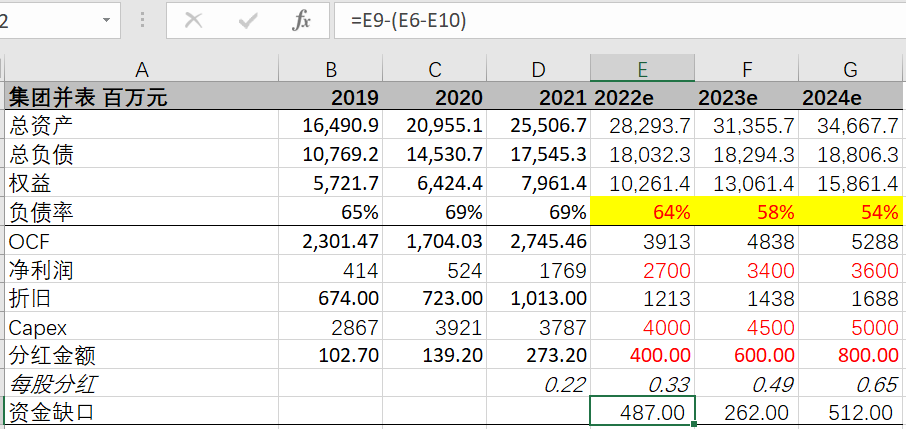
Task: Open the Insert Function fx dialog
Action: [x=301, y=21]
